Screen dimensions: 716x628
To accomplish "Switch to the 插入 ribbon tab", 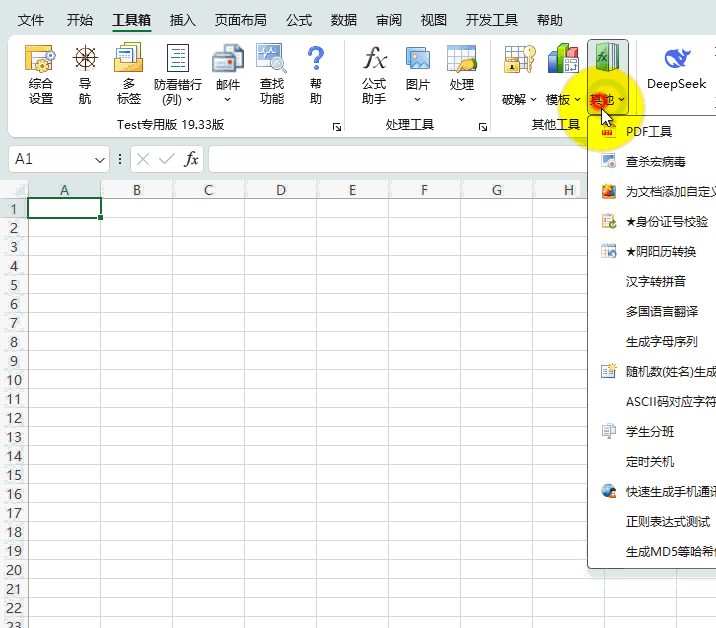I will pyautogui.click(x=183, y=20).
